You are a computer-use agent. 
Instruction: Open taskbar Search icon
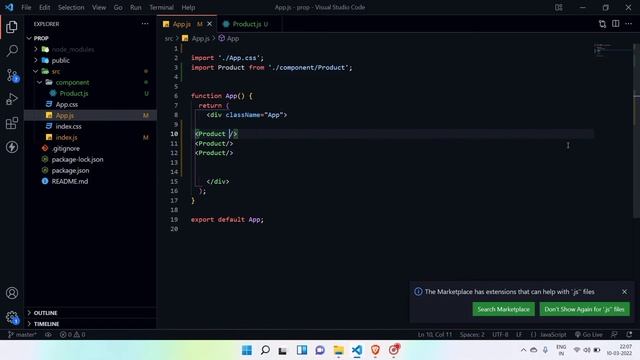(265, 350)
